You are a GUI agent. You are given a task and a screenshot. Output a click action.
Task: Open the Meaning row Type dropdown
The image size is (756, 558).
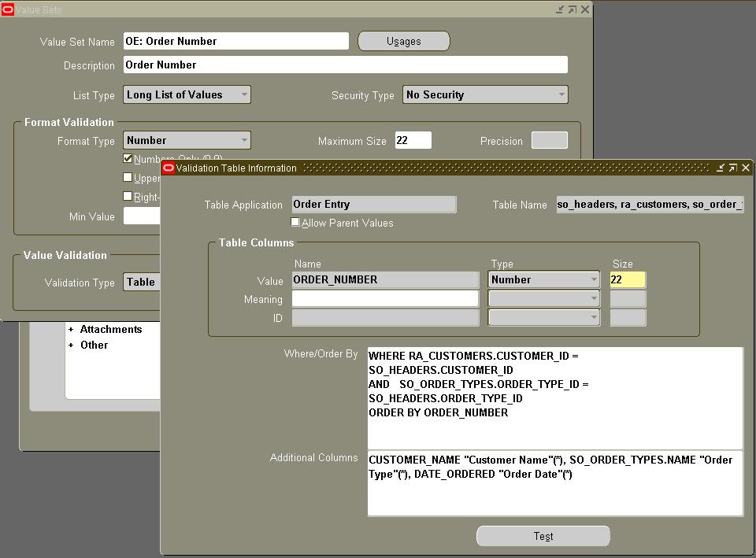(591, 299)
